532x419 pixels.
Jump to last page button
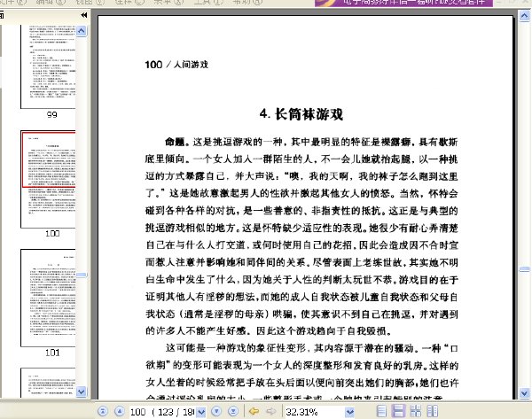233,412
